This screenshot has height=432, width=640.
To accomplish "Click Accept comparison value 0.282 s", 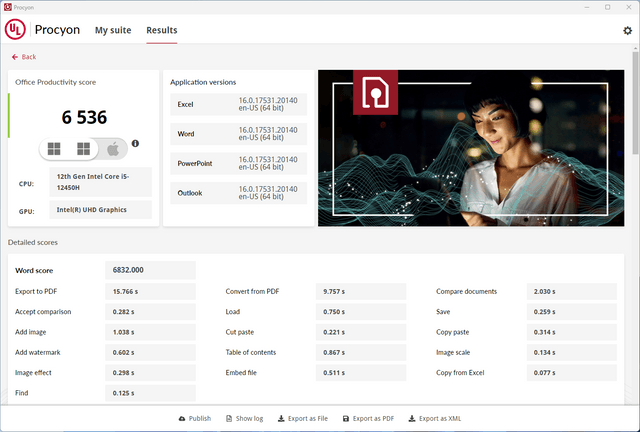I will coord(150,312).
